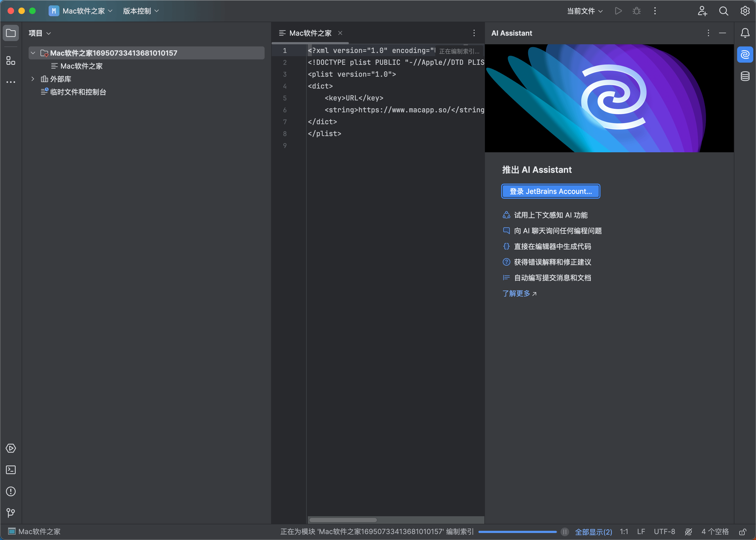Open the 当前文件 run configuration dropdown
Screen dimensions: 756x540
coord(585,11)
